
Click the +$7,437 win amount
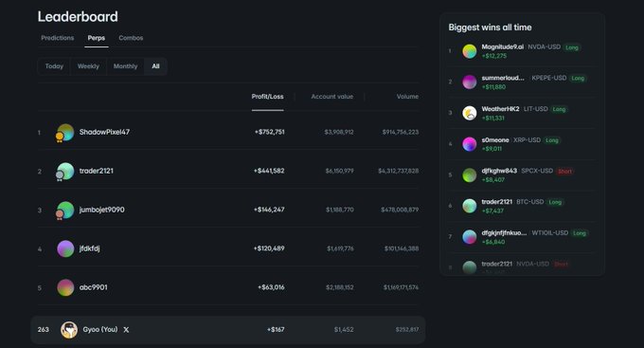pos(492,211)
